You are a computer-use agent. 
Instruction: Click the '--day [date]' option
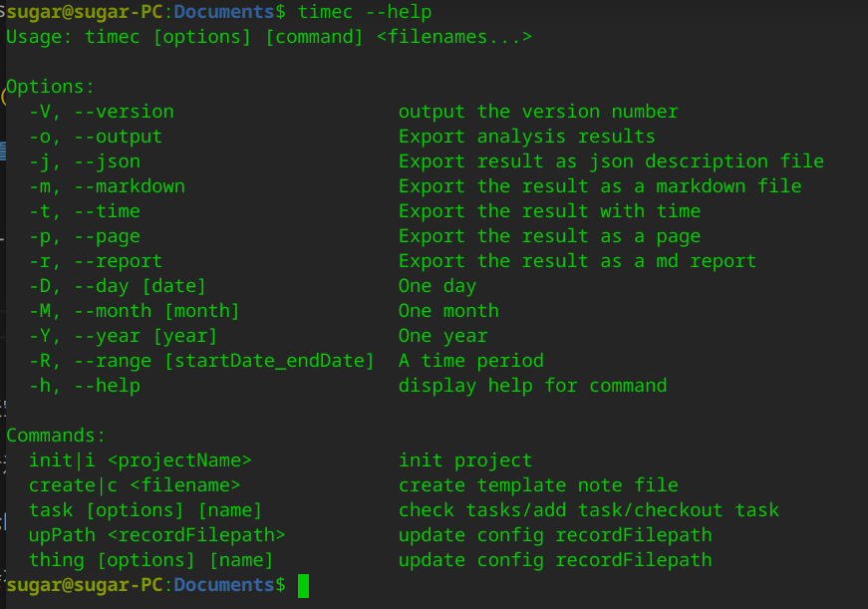(141, 286)
